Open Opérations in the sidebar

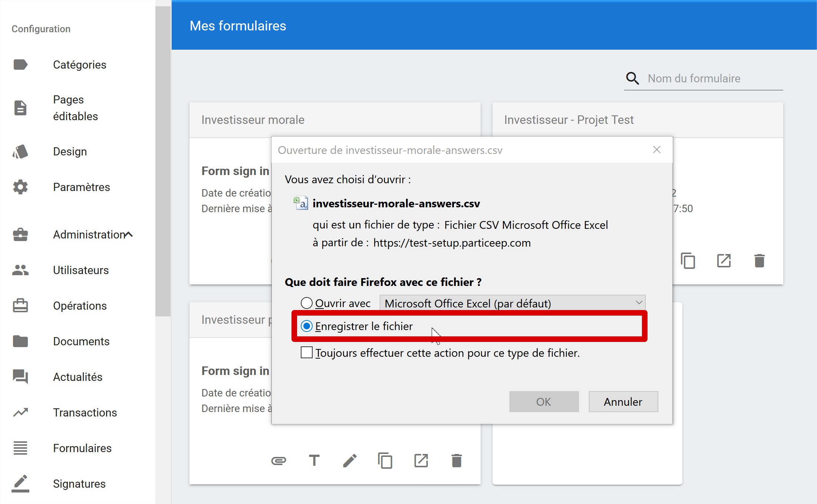tap(80, 306)
